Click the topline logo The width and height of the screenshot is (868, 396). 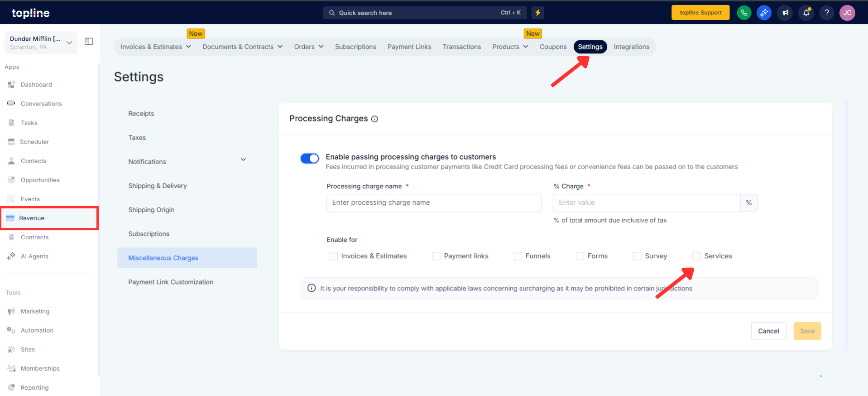30,13
